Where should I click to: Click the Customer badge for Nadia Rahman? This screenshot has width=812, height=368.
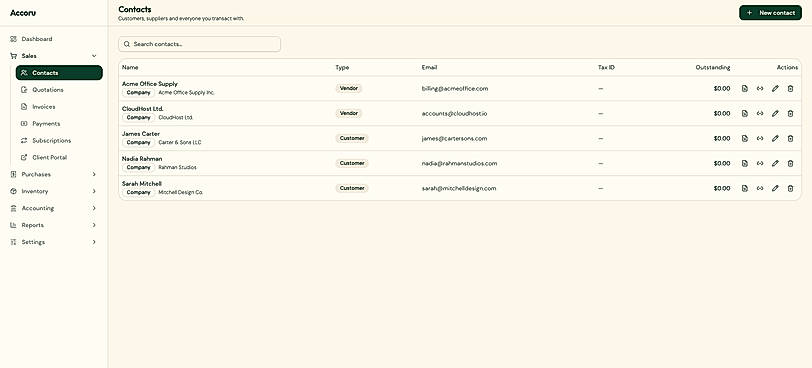[352, 163]
